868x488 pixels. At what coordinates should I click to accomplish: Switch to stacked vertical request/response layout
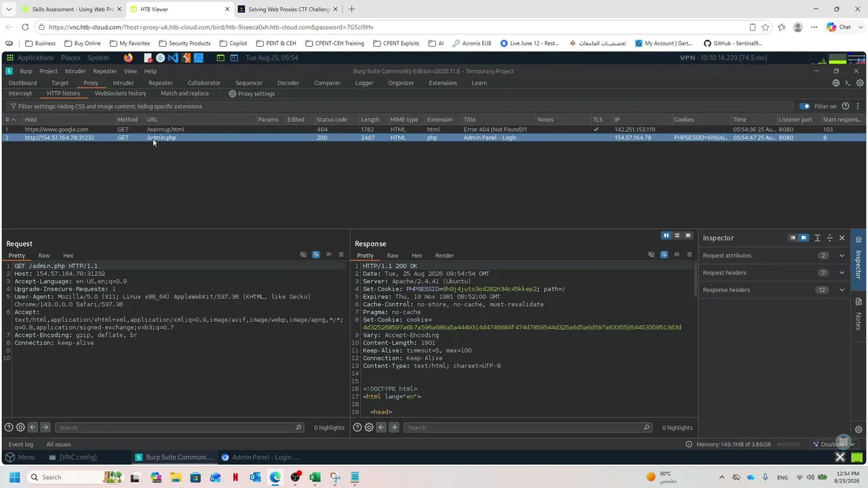[677, 236]
